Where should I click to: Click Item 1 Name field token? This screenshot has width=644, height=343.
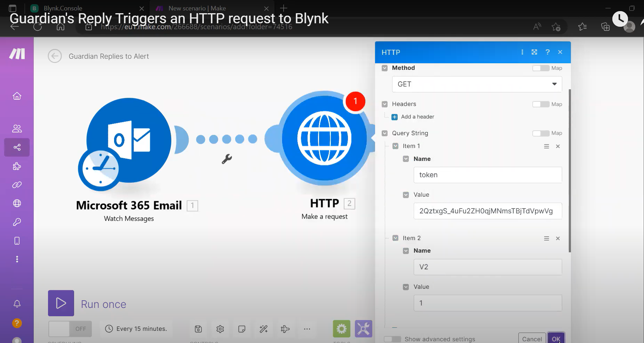[x=487, y=175]
